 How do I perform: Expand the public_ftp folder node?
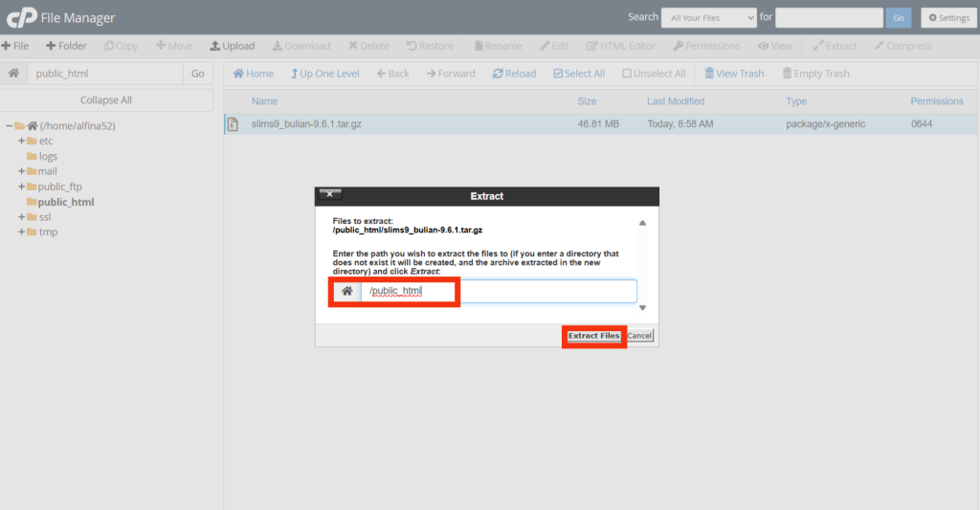[x=21, y=187]
